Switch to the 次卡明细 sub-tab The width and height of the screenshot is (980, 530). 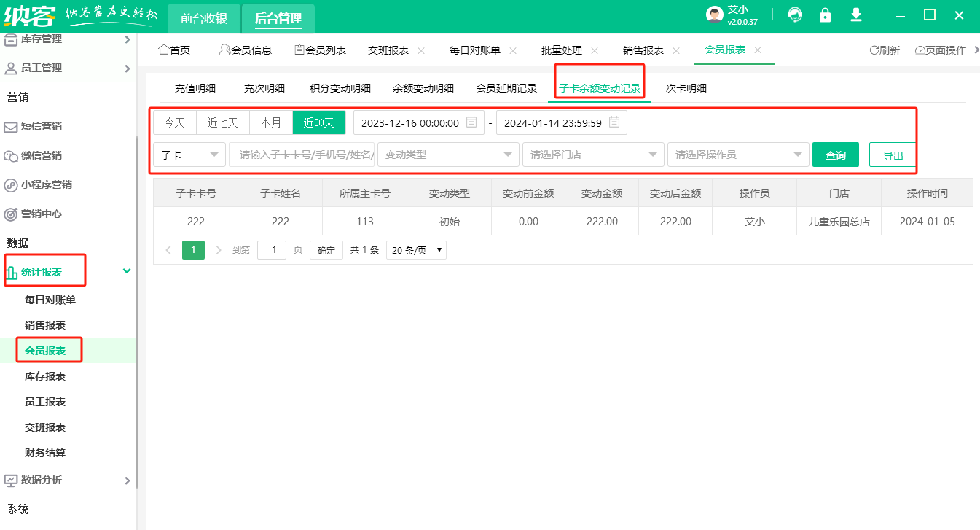pos(686,88)
